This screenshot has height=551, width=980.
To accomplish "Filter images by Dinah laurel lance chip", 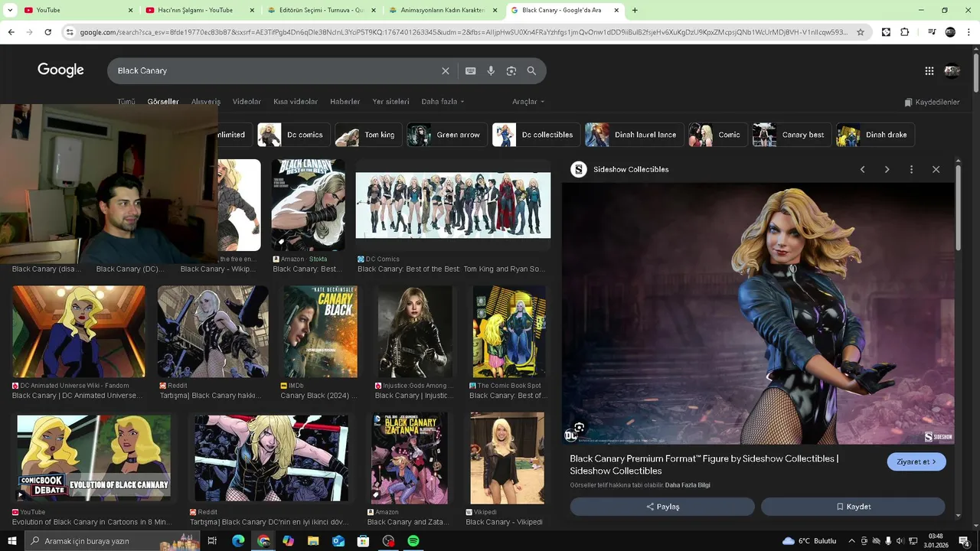I will 634,135.
